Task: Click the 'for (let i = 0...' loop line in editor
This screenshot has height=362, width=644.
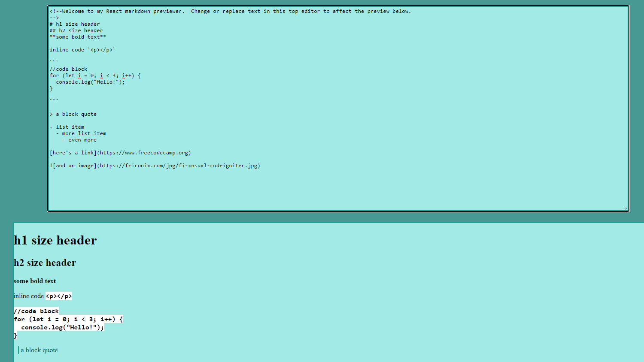Action: [94, 75]
